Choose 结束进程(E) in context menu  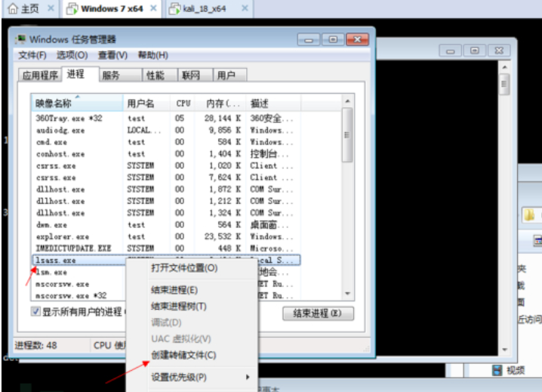pyautogui.click(x=192, y=290)
